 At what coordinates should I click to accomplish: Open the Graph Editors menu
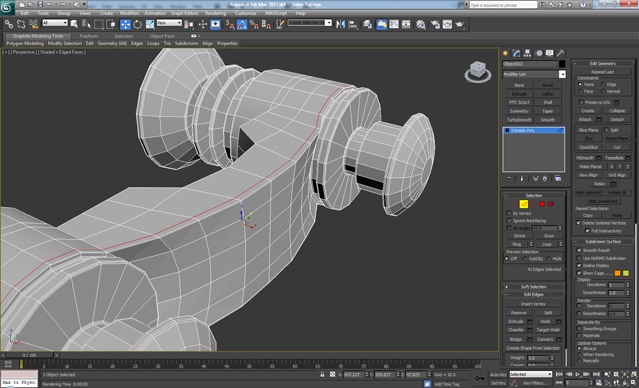coord(184,13)
